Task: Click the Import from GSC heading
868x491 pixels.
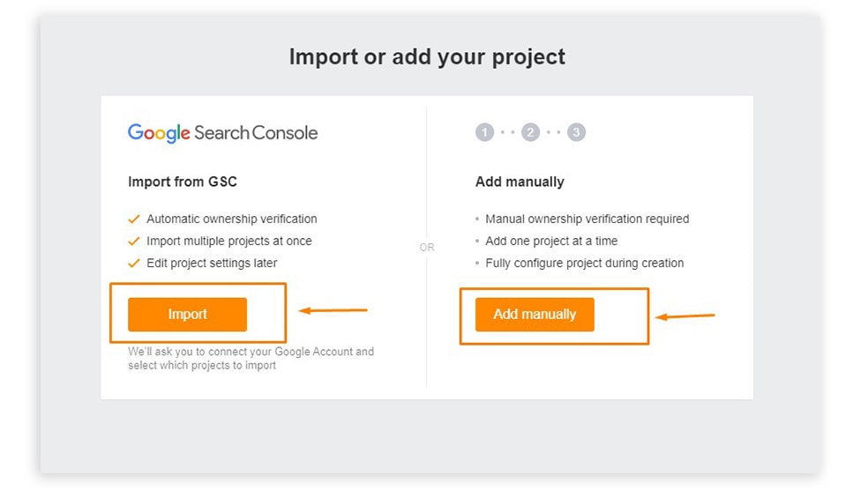Action: tap(182, 182)
